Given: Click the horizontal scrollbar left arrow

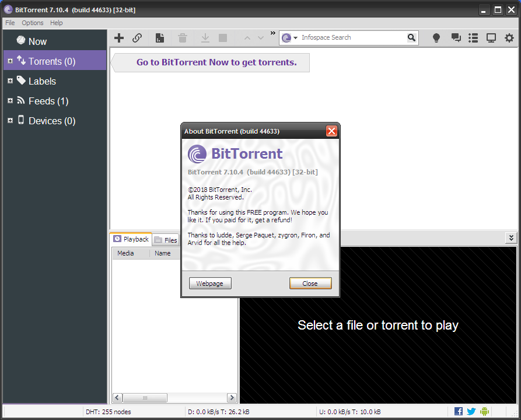Looking at the screenshot, I should click(117, 397).
